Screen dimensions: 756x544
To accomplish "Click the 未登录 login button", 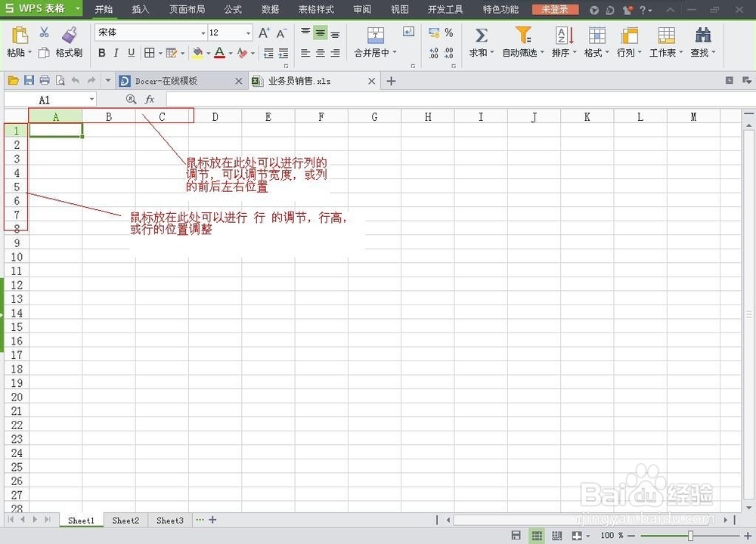I will 554,9.
